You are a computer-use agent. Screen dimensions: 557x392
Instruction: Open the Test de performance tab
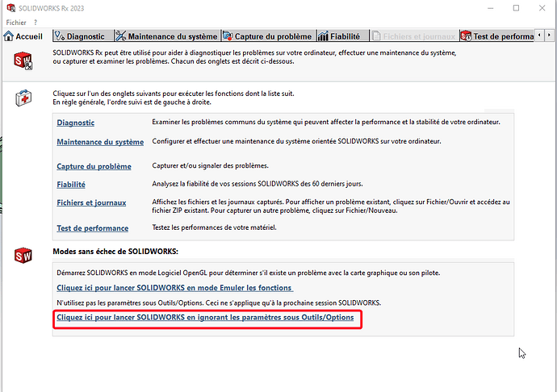(496, 36)
